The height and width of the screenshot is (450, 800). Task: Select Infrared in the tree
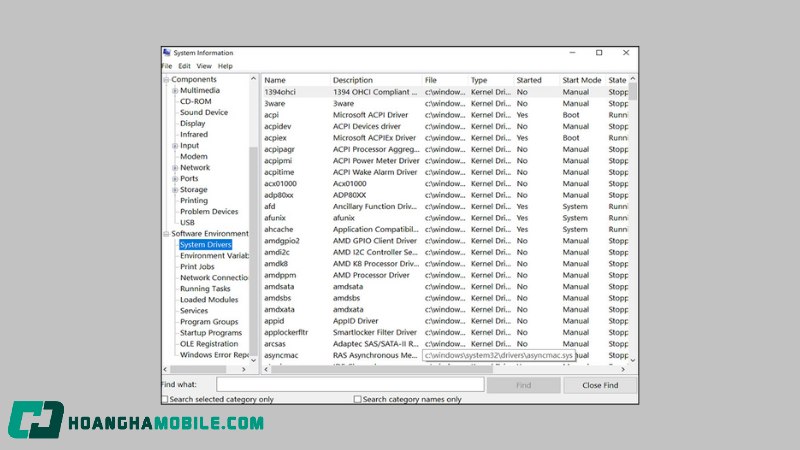[x=194, y=135]
